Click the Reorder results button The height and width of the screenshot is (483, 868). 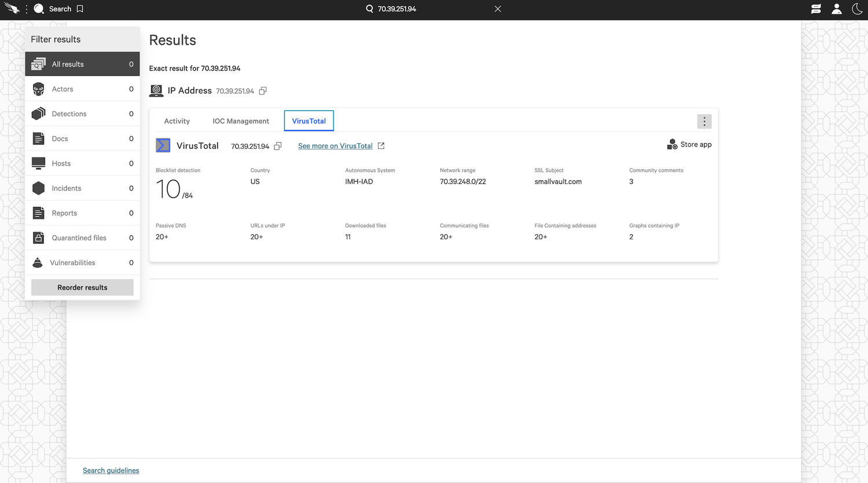[x=82, y=287]
